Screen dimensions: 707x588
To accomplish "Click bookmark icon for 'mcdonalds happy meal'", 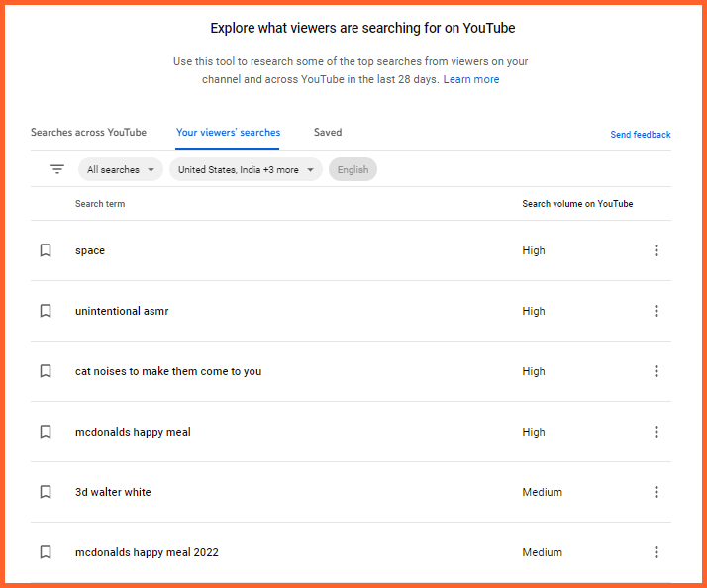I will pyautogui.click(x=46, y=432).
